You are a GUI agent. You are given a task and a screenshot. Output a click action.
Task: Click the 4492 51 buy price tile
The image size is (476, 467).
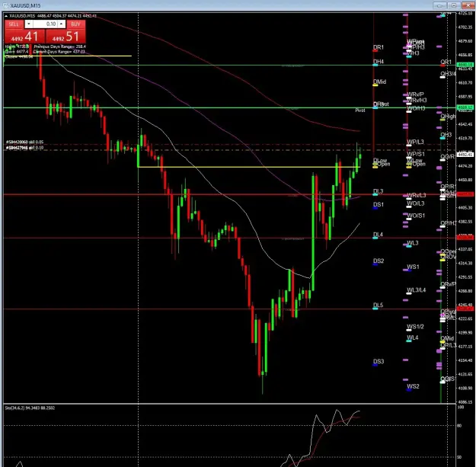(65, 37)
